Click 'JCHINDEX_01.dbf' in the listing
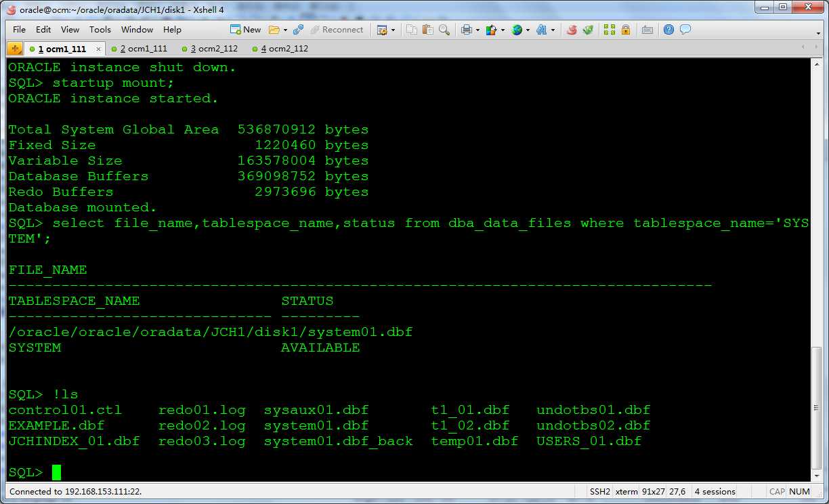Image resolution: width=829 pixels, height=504 pixels. tap(74, 441)
